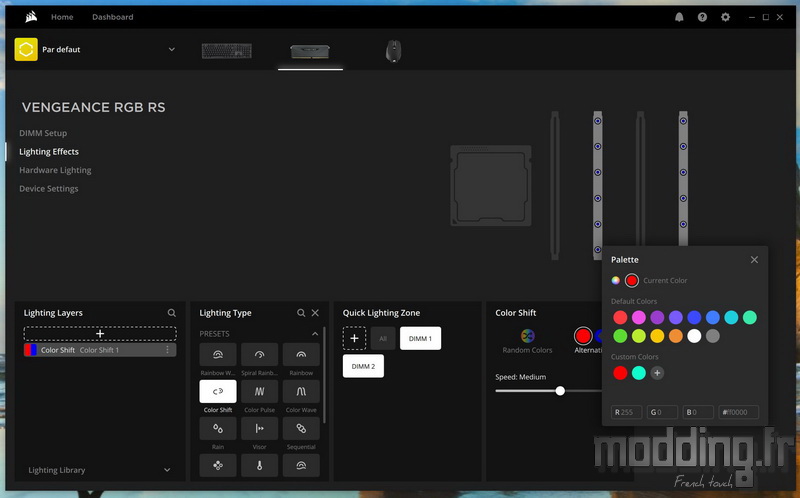Click the hex color code field
800x498 pixels.
(x=738, y=412)
